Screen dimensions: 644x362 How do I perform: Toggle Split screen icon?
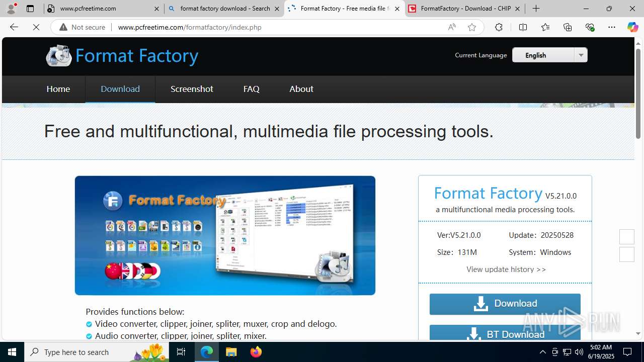point(523,27)
